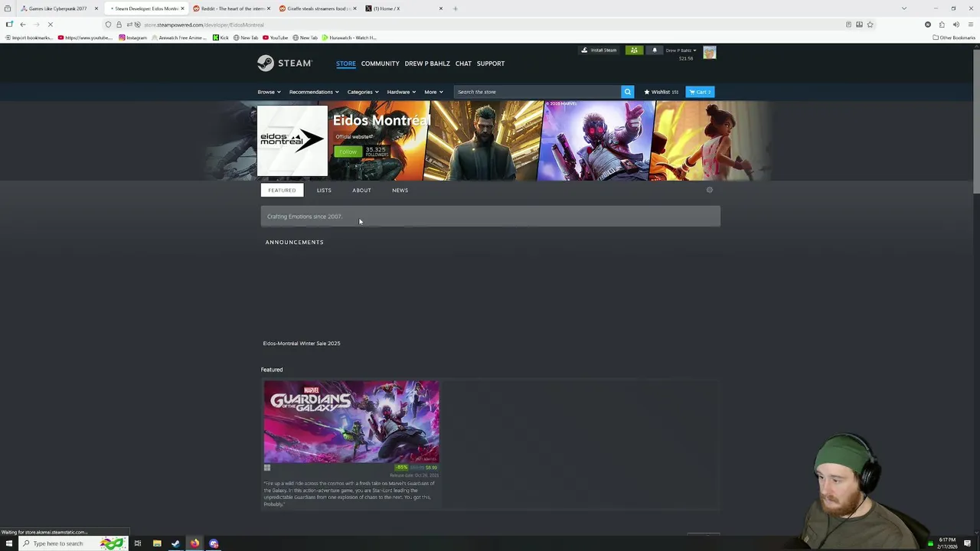
Task: Open the browser hamburger menu
Action: coord(970,24)
